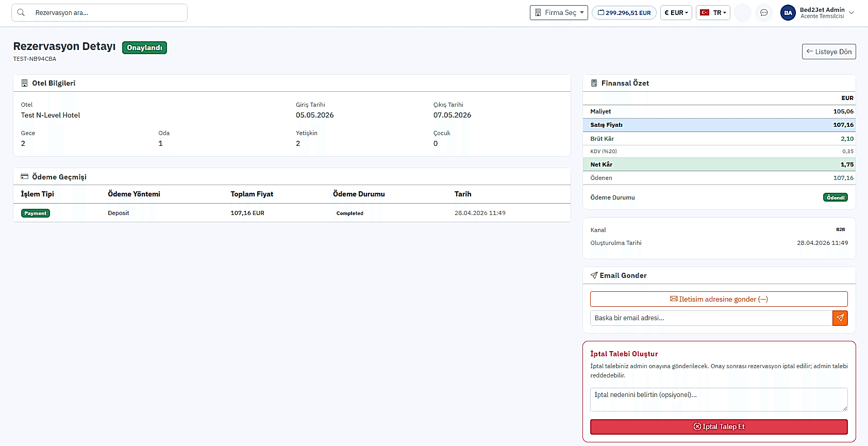Viewport: 868px width, 446px height.
Task: Click the red İptal Talep Et button
Action: pyautogui.click(x=719, y=426)
